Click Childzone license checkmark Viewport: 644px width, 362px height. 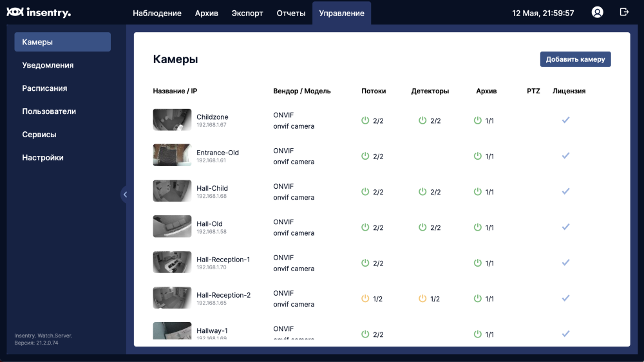coord(565,120)
